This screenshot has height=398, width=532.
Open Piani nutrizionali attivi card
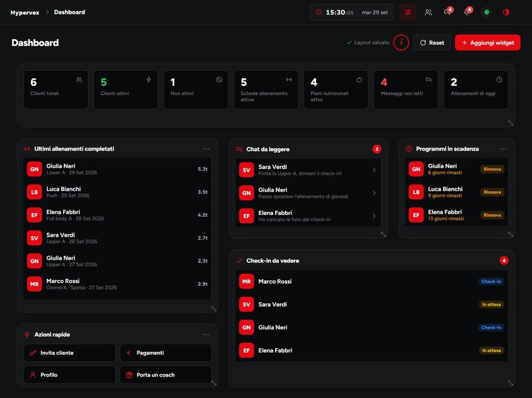click(x=336, y=89)
